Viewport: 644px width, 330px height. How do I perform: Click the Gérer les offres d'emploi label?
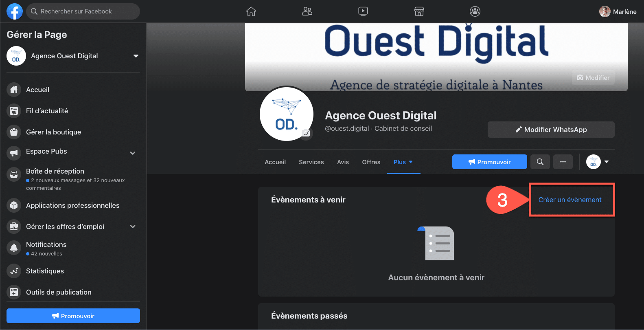pyautogui.click(x=65, y=227)
